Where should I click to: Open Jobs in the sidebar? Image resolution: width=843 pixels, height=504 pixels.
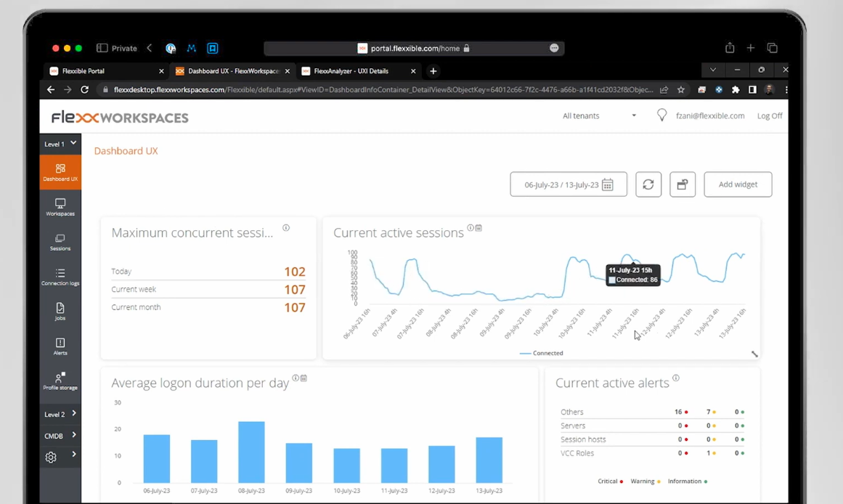(x=60, y=312)
